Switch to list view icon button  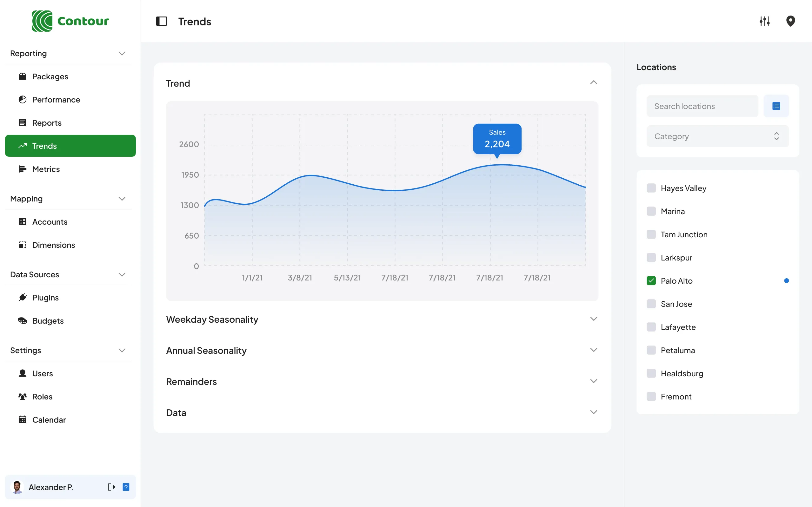click(x=776, y=106)
